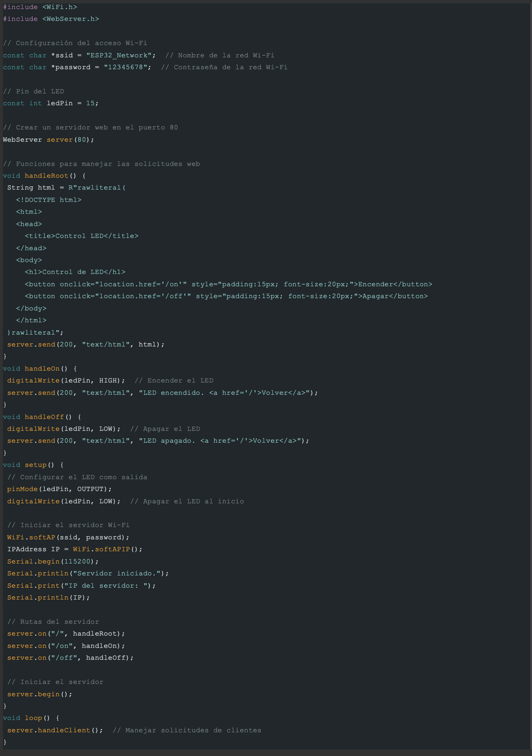Click the Serial.begin(115200) line
532x756 pixels.
click(53, 561)
